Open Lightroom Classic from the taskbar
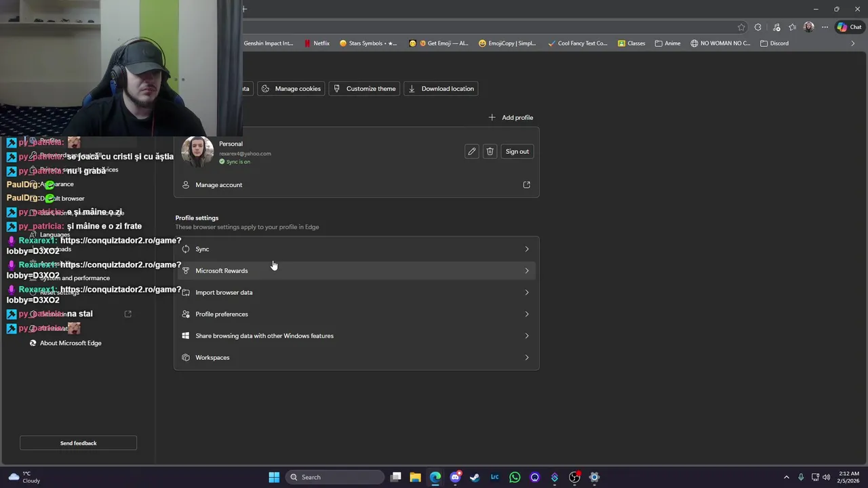Image resolution: width=868 pixels, height=488 pixels. click(x=495, y=477)
